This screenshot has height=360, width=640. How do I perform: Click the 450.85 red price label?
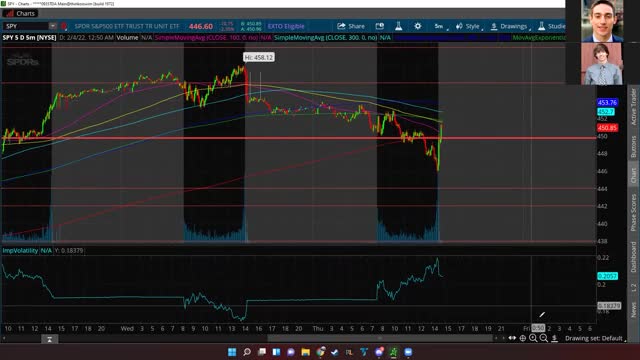[607, 128]
